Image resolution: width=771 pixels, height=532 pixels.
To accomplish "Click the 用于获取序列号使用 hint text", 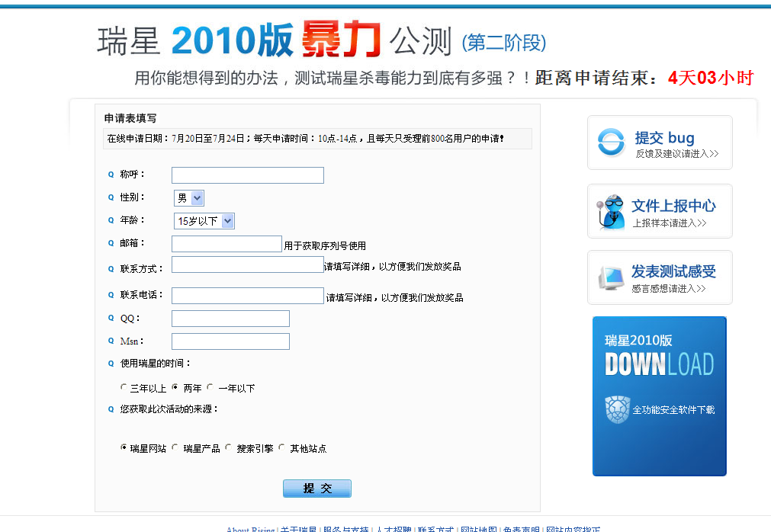I will [x=325, y=245].
